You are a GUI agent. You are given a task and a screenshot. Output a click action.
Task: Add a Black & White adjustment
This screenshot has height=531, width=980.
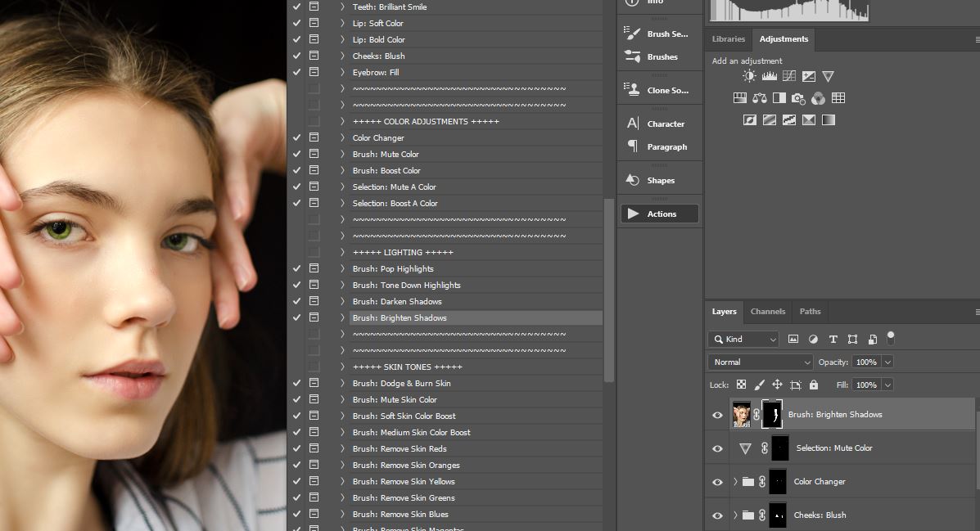779,98
